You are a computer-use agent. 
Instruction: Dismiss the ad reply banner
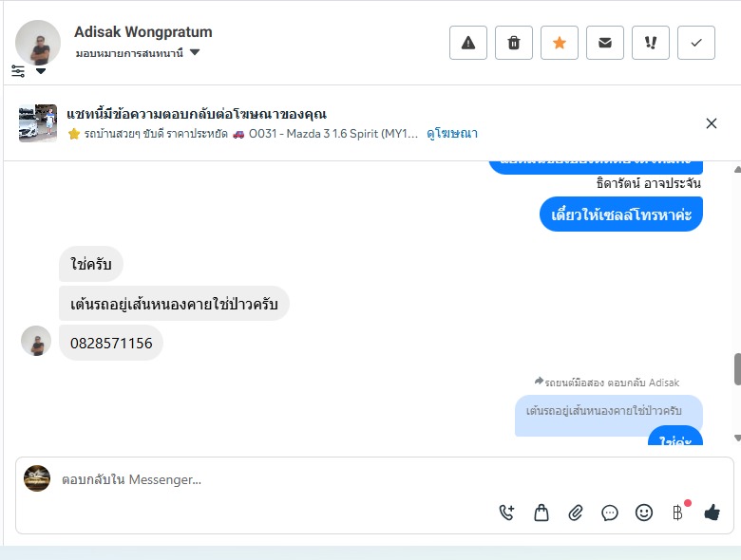click(x=712, y=123)
